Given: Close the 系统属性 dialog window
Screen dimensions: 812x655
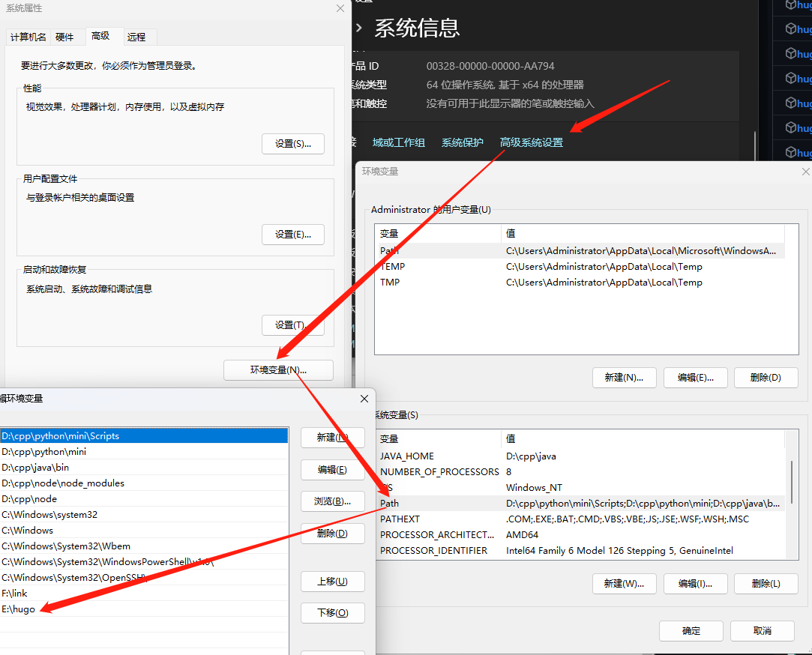Looking at the screenshot, I should (x=340, y=8).
